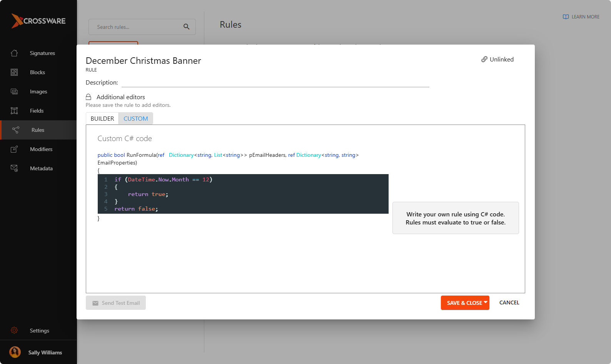Select the Images icon in sidebar
This screenshot has width=611, height=364.
point(14,91)
